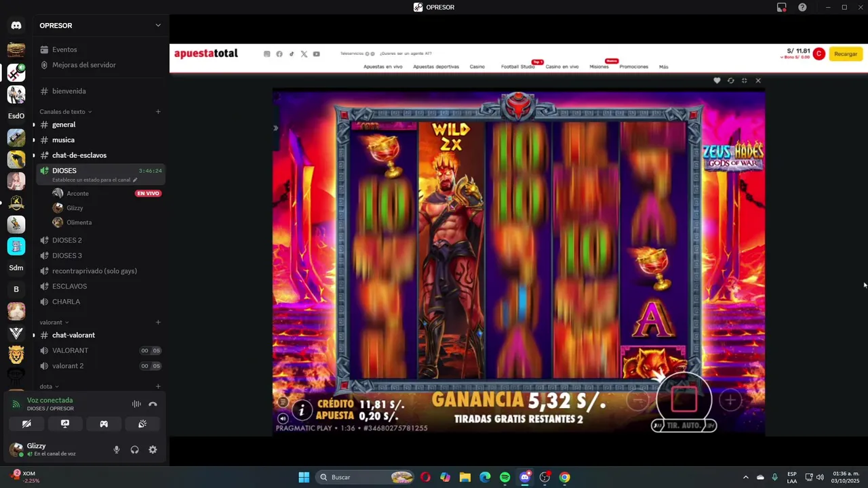Join the valorant 2 voice channel
The height and width of the screenshot is (488, 868).
[100, 366]
